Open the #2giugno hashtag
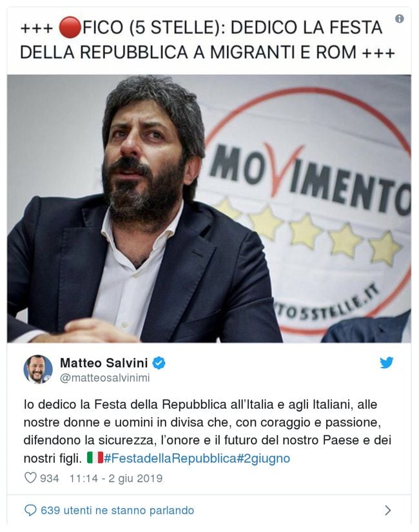Viewport: 419px width, 532px height. (263, 458)
